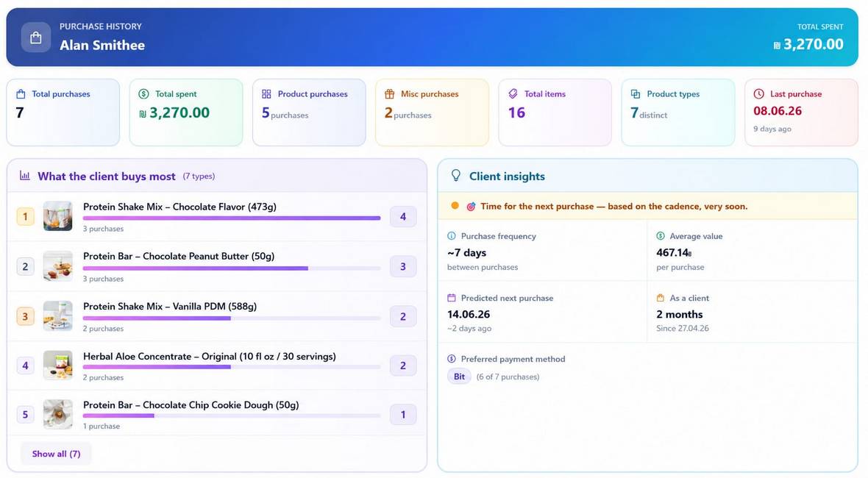
Task: Click the header total 3,270.00
Action: click(808, 44)
